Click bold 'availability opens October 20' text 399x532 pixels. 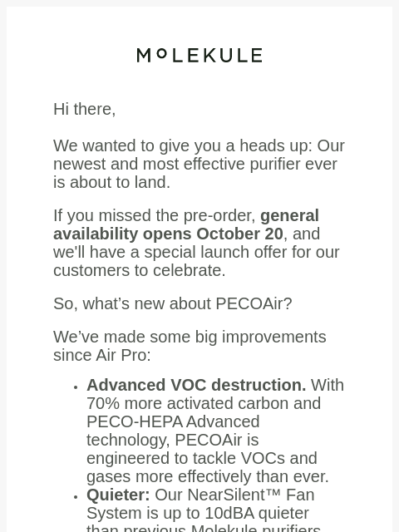click(x=168, y=234)
